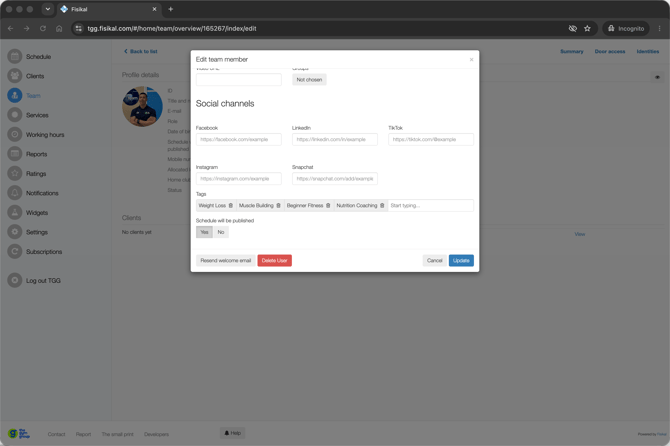Bookmark this page with the star icon

point(587,29)
